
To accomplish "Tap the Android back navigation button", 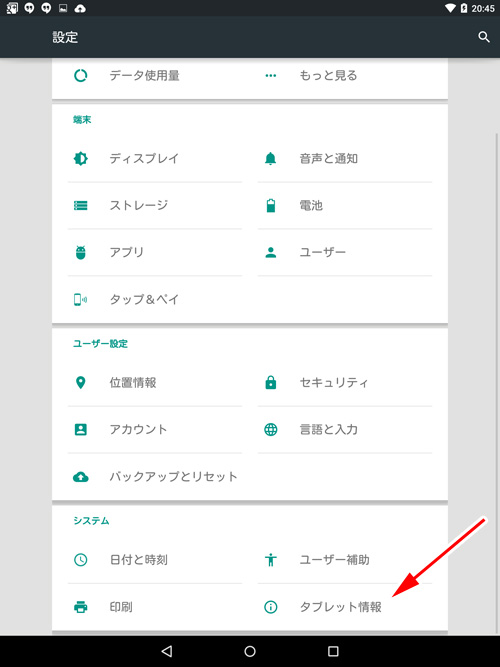I will 167,651.
